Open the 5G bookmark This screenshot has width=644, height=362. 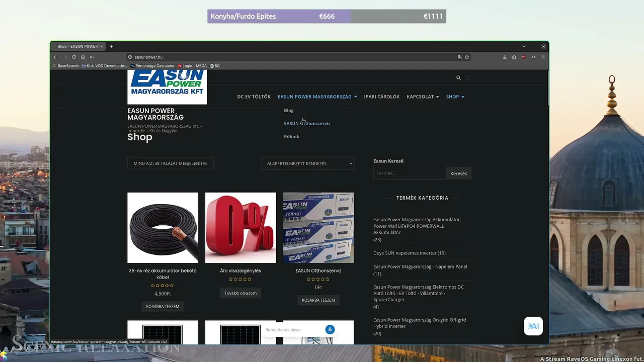tap(215, 66)
